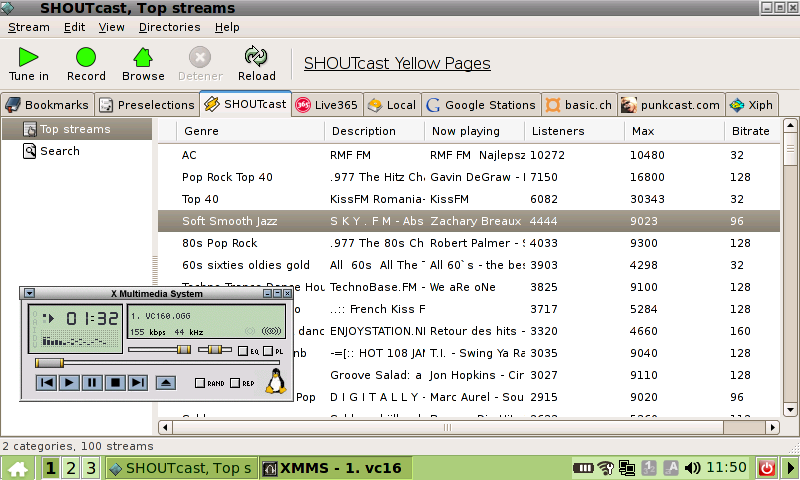
Task: Start recording with the Record button
Action: coord(86,64)
